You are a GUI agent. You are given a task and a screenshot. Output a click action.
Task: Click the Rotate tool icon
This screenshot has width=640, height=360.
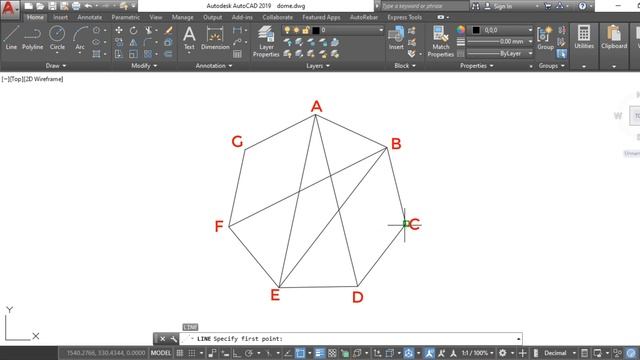pos(133,30)
